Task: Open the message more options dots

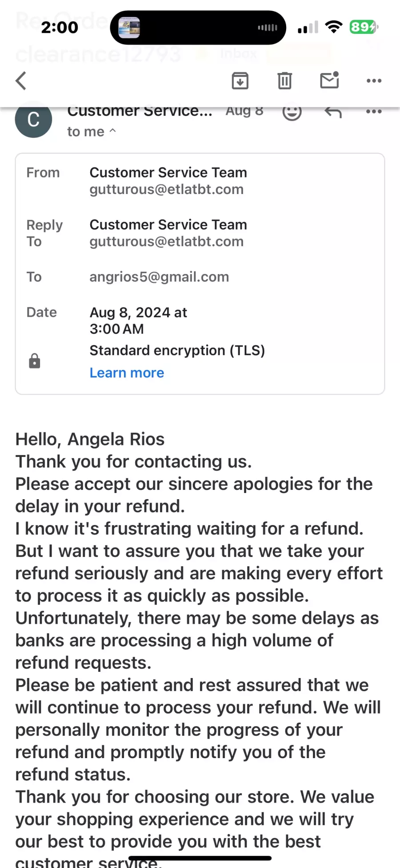Action: tap(374, 111)
